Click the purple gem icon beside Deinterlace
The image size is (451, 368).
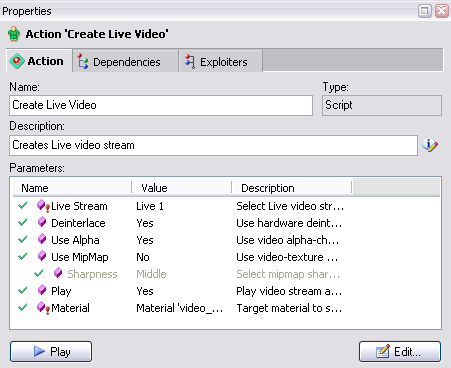point(42,222)
